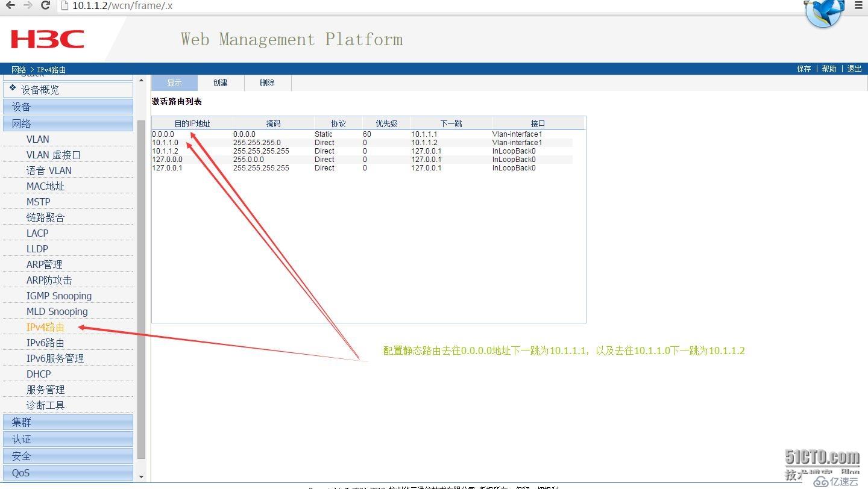Viewport: 868px width, 489px height.
Task: Open the 创建 tab
Action: click(x=221, y=83)
